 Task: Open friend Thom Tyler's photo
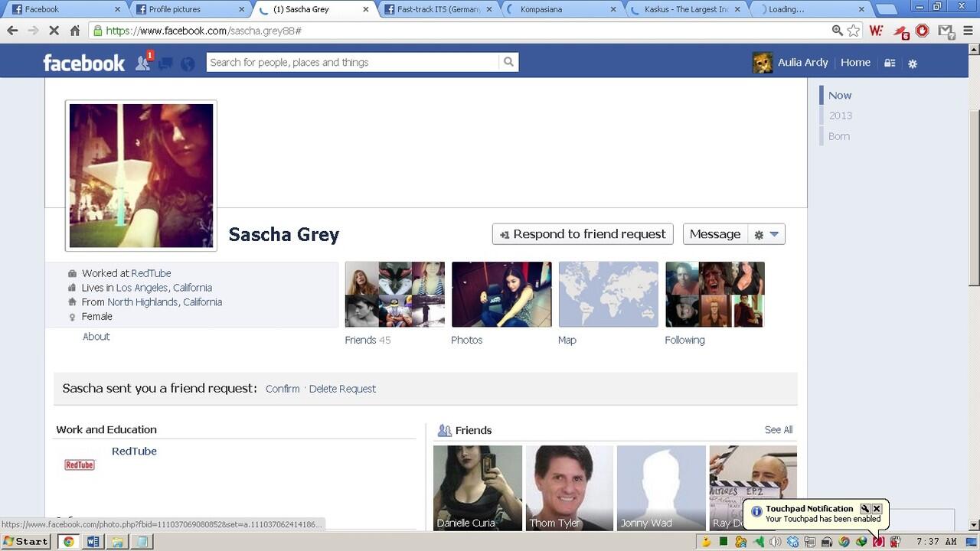point(570,488)
